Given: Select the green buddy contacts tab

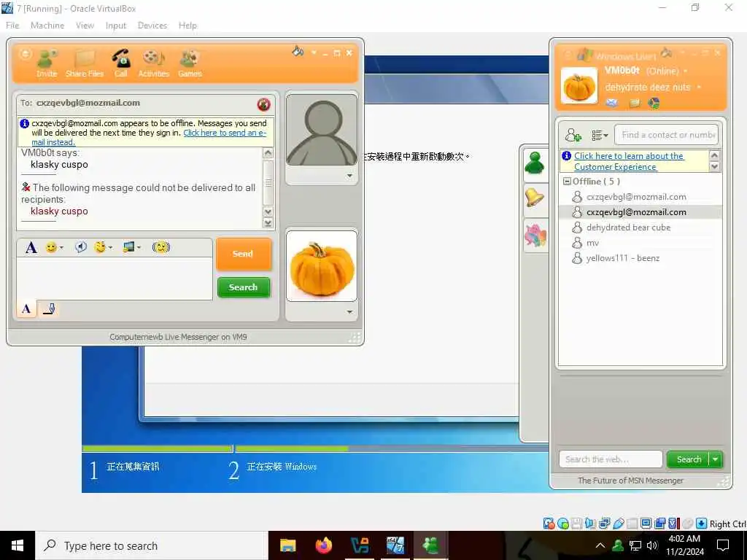Looking at the screenshot, I should point(535,164).
